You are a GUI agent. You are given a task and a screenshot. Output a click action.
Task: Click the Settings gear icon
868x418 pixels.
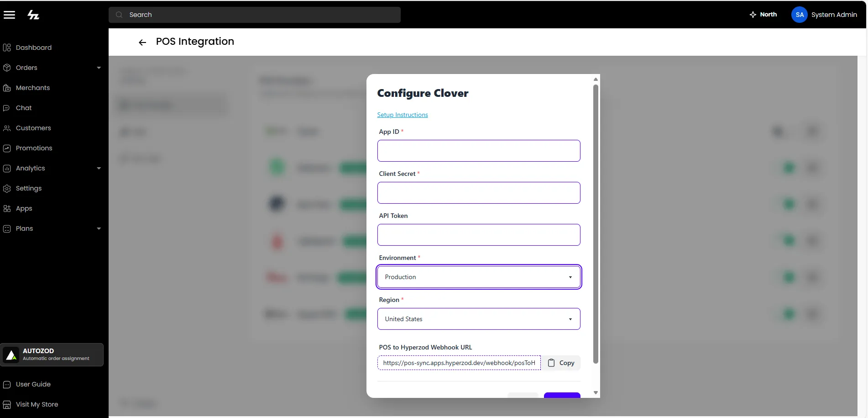click(7, 188)
